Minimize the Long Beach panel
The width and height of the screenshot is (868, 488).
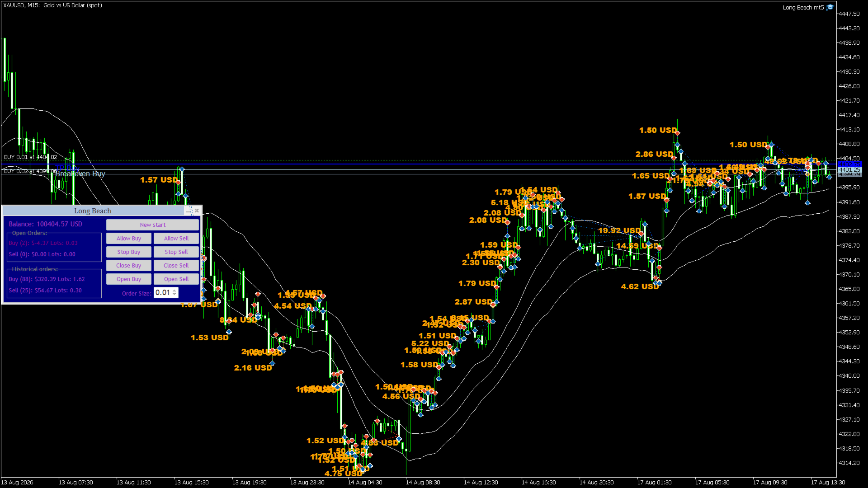(189, 211)
